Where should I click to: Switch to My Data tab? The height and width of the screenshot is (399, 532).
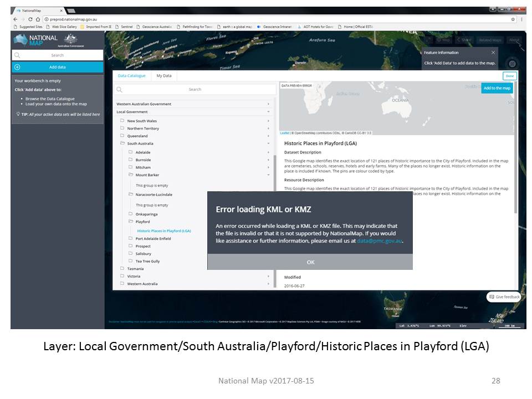click(x=164, y=76)
